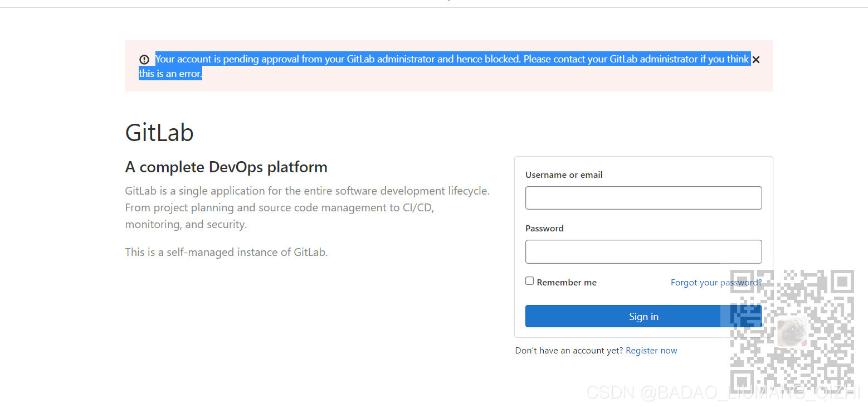Click the hamster picture inside the QR code
Viewport: 868px width, 407px height.
click(793, 332)
